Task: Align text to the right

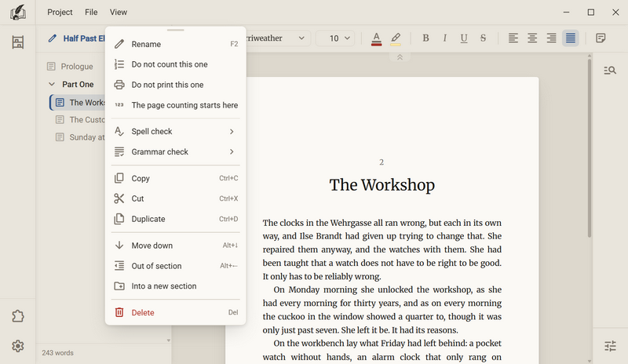Action: point(552,38)
